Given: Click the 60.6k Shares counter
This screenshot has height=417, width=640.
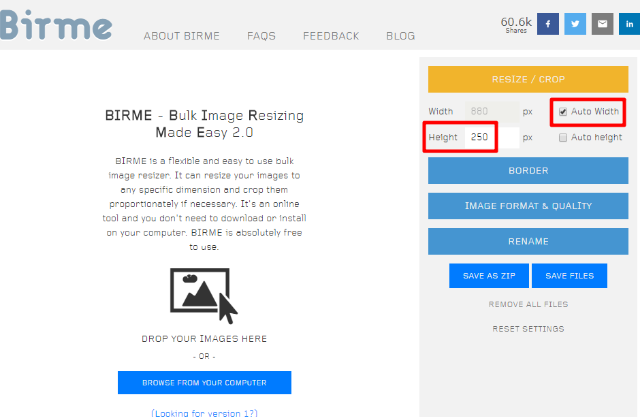Looking at the screenshot, I should coord(516,24).
